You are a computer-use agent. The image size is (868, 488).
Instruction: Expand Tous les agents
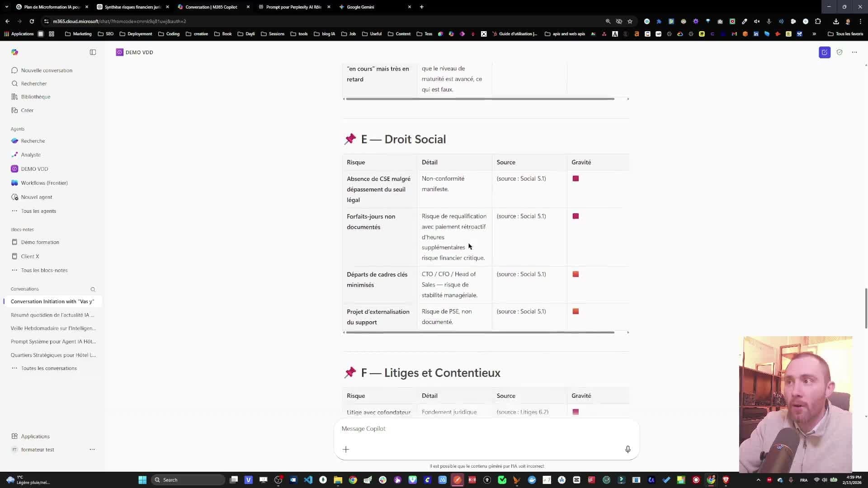[x=38, y=211]
